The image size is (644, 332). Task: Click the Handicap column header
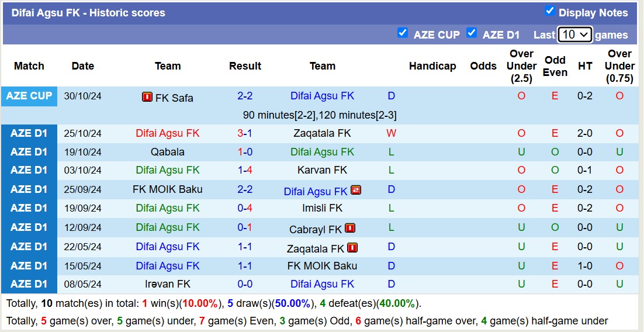(x=432, y=66)
